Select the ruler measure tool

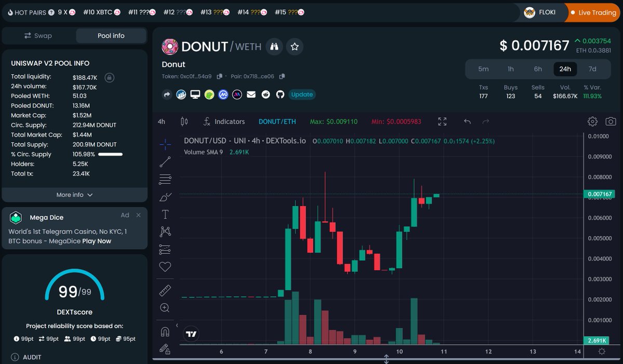click(x=165, y=290)
